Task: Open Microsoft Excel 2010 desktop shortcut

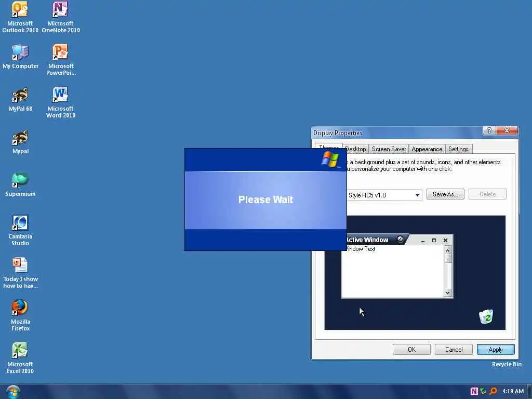Action: [x=20, y=358]
